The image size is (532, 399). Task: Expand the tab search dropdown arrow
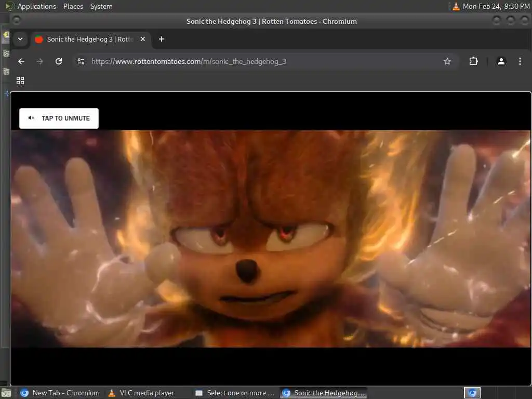click(x=20, y=39)
